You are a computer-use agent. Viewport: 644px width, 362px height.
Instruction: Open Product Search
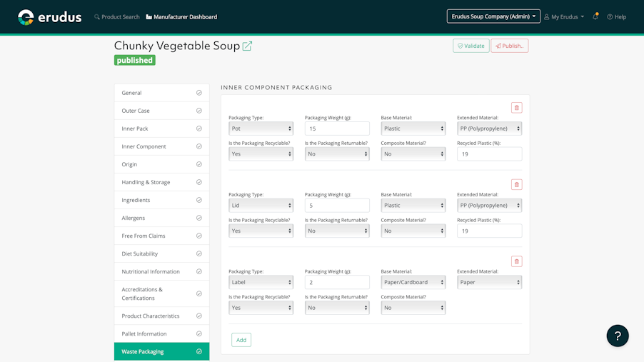(117, 17)
